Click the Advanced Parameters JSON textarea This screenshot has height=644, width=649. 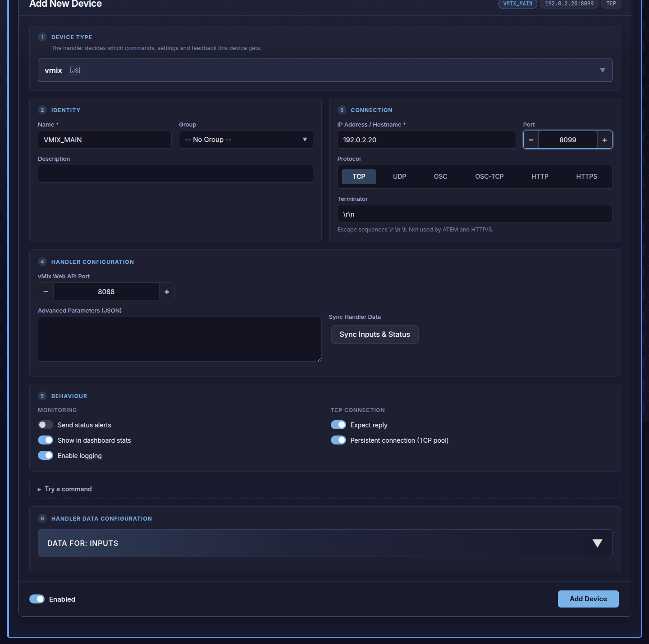pyautogui.click(x=180, y=339)
